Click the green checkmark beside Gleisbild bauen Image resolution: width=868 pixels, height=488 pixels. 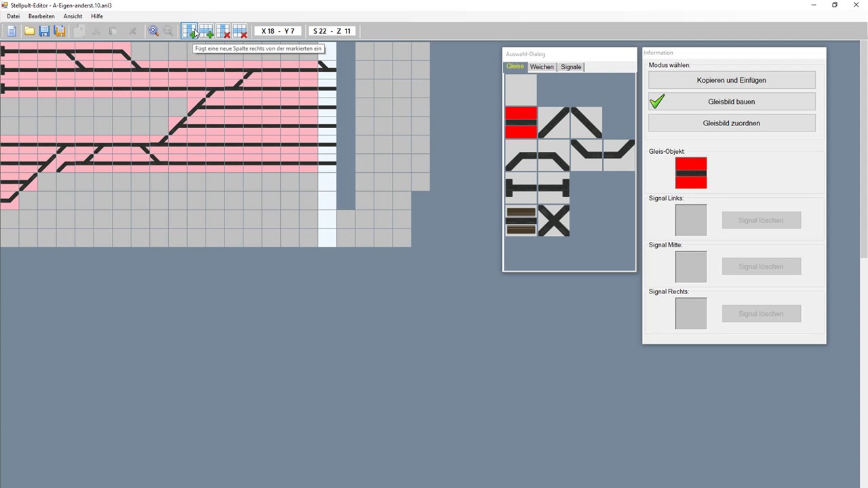click(657, 102)
